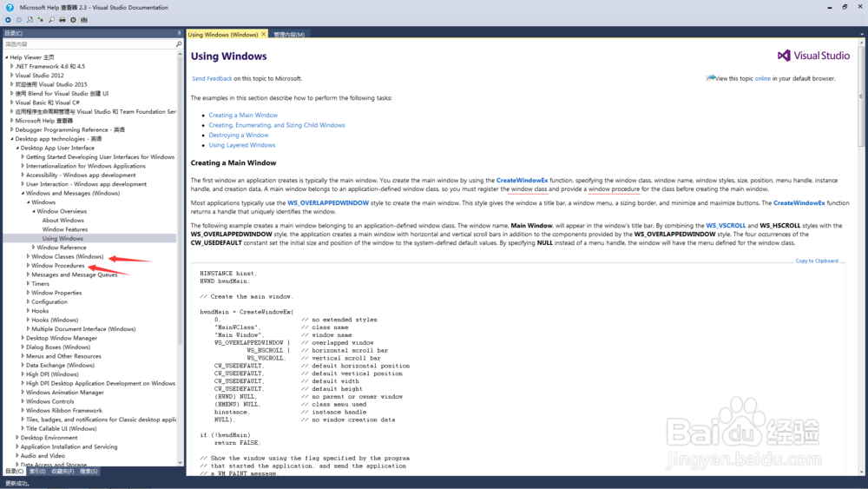Expand Visual Basic 和 Visual C# node
Screen dimensions: 868x489
tap(11, 102)
